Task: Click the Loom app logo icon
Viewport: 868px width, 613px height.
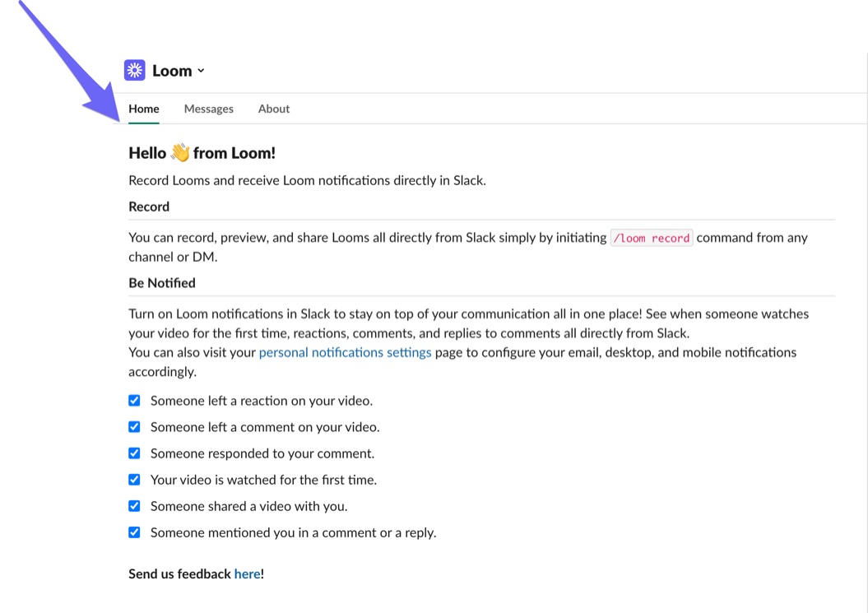Action: pyautogui.click(x=135, y=71)
